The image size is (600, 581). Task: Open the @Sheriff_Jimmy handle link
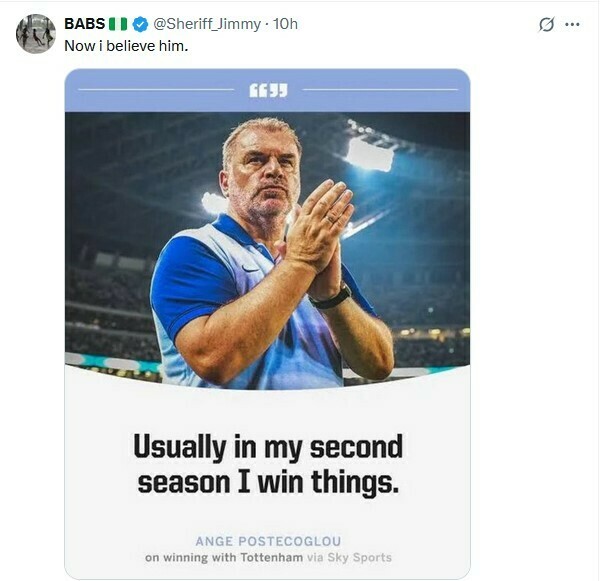tap(207, 23)
